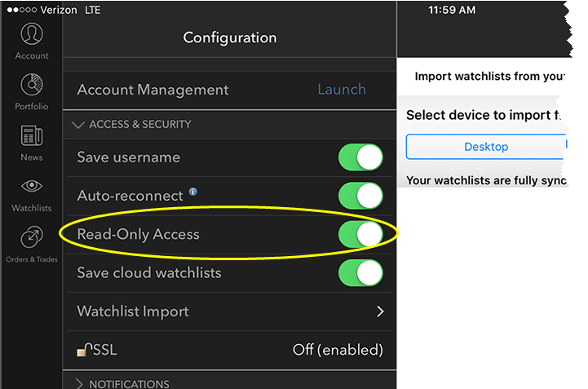Open the Account sidebar icon
The width and height of the screenshot is (588, 389).
coord(32,34)
